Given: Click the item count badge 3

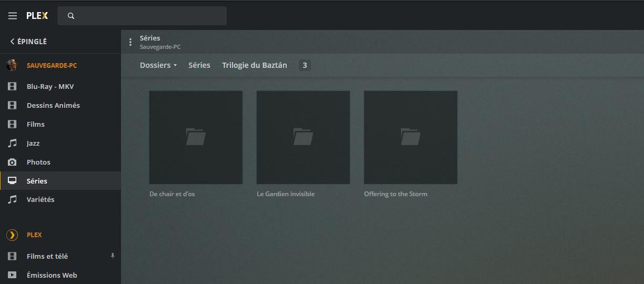Looking at the screenshot, I should [305, 65].
